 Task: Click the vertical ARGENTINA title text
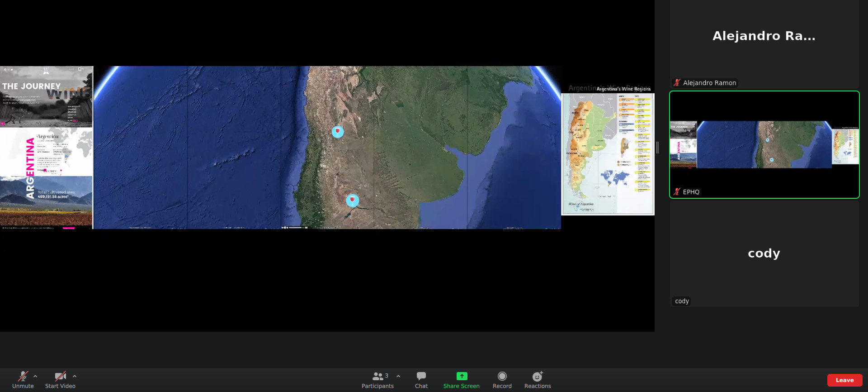point(30,168)
